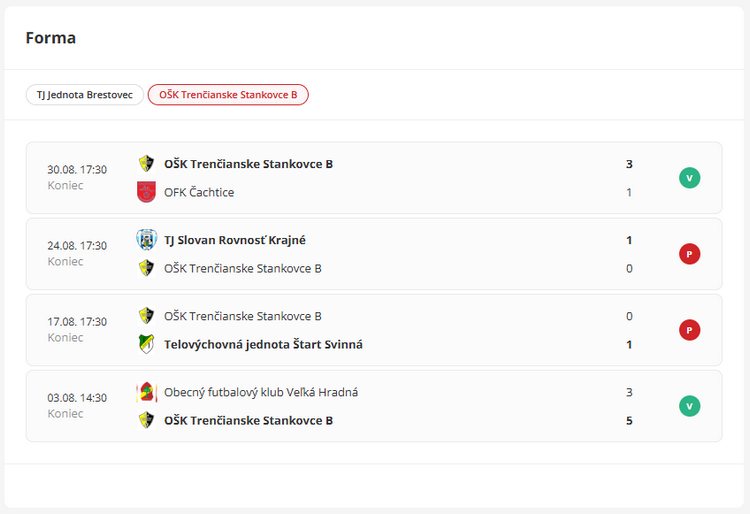Click TJ Slovan Rovnosť Krajné crest

(x=146, y=240)
